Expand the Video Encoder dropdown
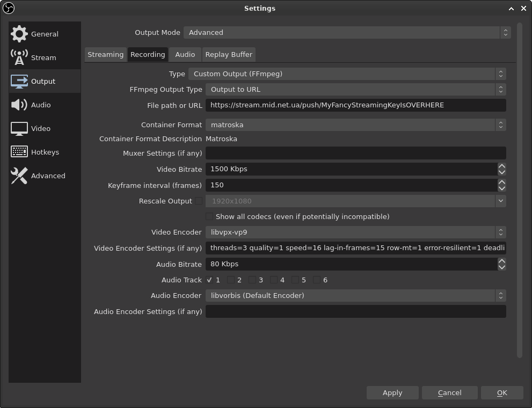The height and width of the screenshot is (408, 532). click(355, 232)
